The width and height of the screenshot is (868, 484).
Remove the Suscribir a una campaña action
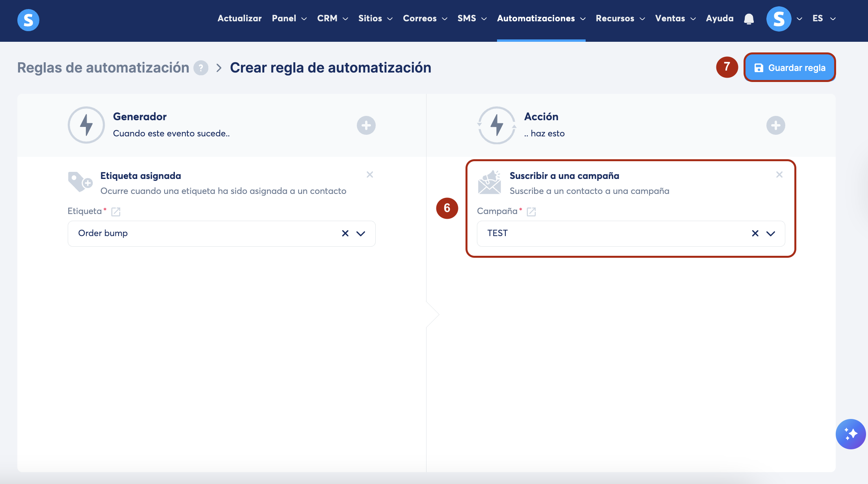pyautogui.click(x=779, y=175)
